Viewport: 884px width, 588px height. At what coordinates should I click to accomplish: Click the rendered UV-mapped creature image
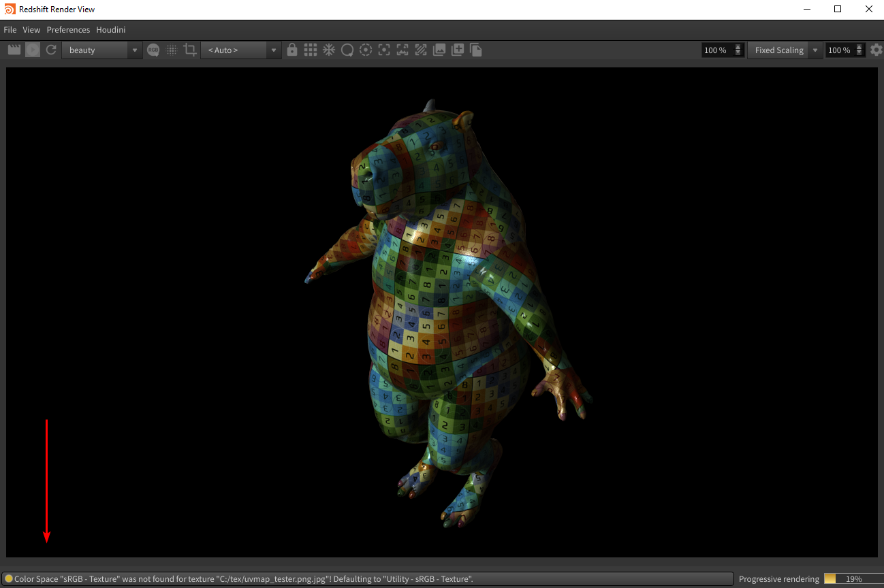click(449, 313)
